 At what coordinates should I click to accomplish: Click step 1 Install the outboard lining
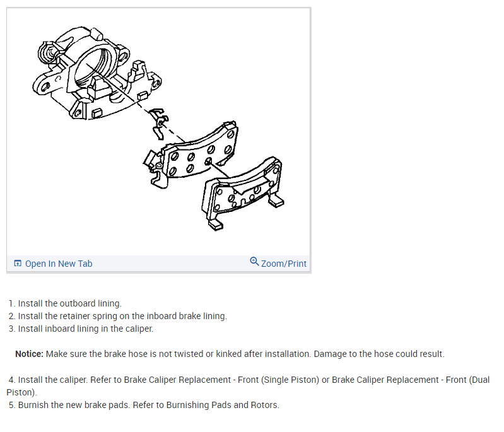pos(65,303)
